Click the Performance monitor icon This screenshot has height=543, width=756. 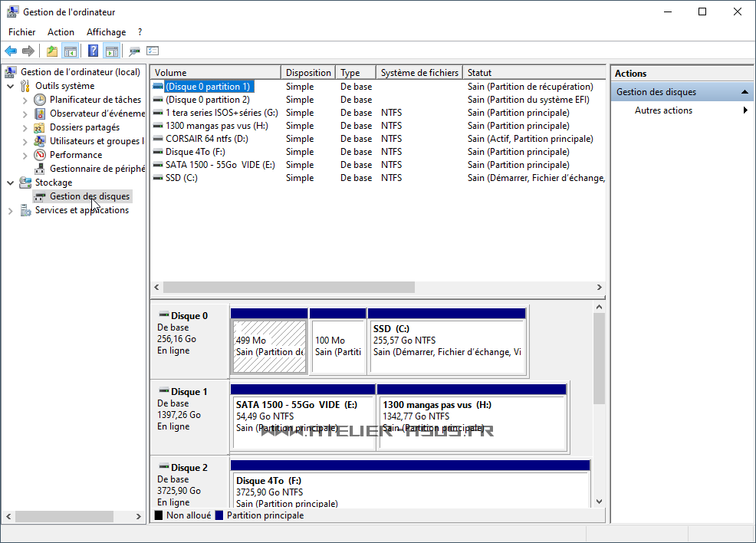pyautogui.click(x=40, y=155)
